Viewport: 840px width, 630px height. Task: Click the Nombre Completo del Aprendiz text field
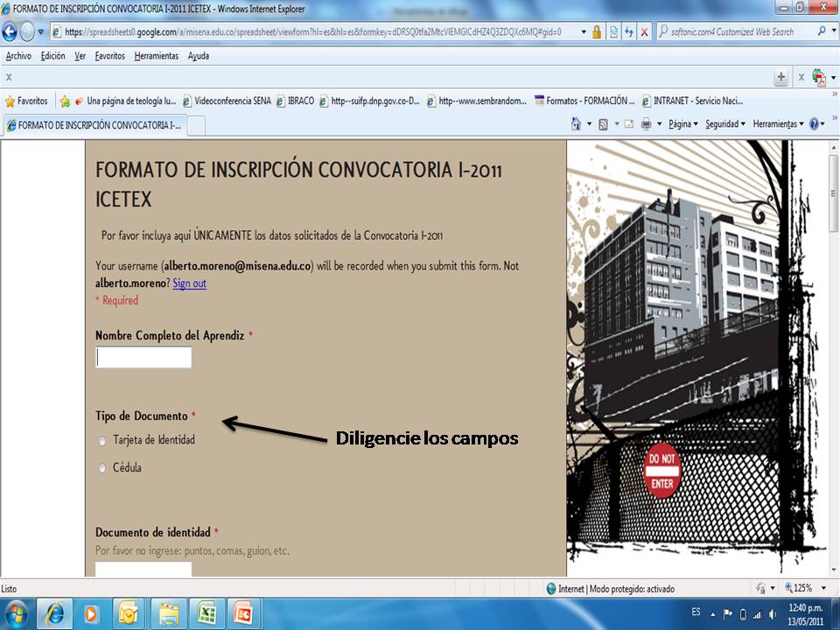143,357
